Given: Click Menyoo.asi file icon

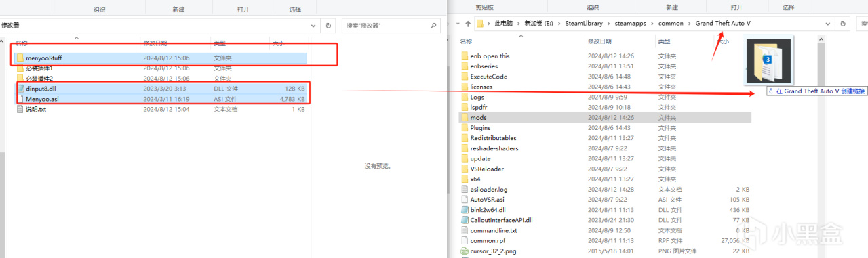Looking at the screenshot, I should [x=20, y=99].
